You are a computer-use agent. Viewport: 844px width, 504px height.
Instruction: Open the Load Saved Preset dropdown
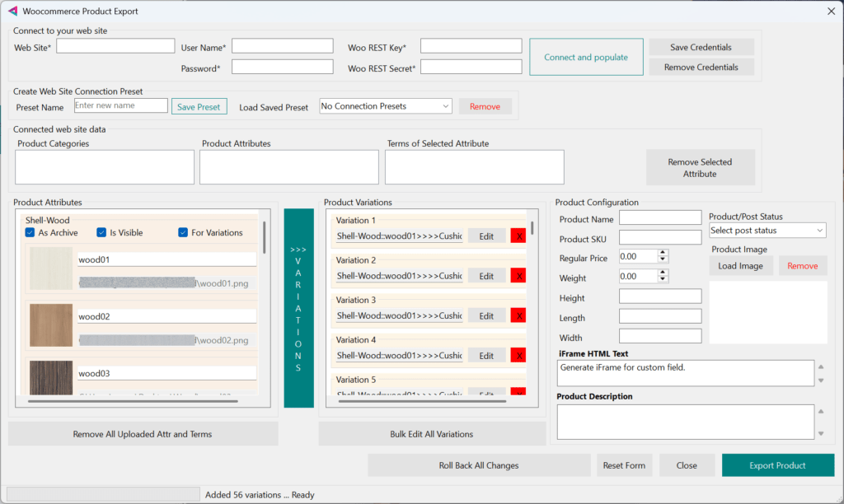[385, 106]
